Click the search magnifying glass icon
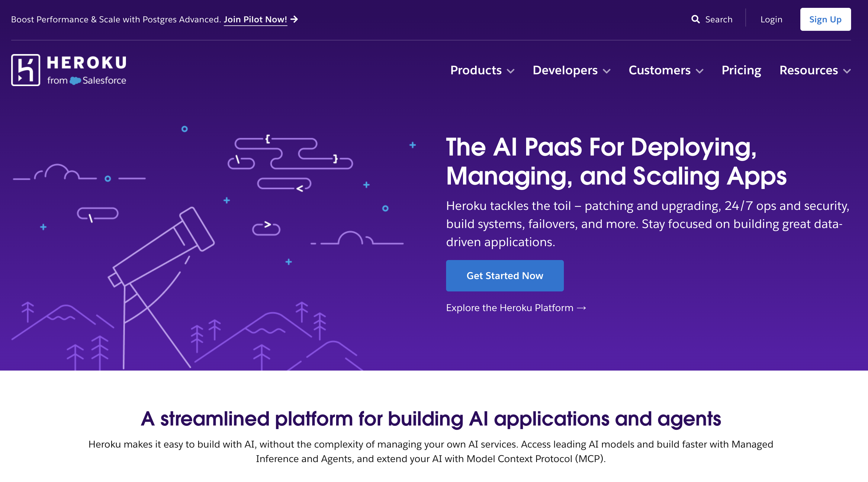868x482 pixels. pyautogui.click(x=696, y=19)
